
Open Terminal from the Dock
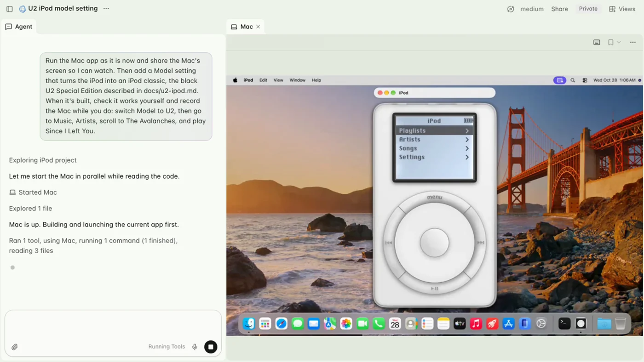564,323
